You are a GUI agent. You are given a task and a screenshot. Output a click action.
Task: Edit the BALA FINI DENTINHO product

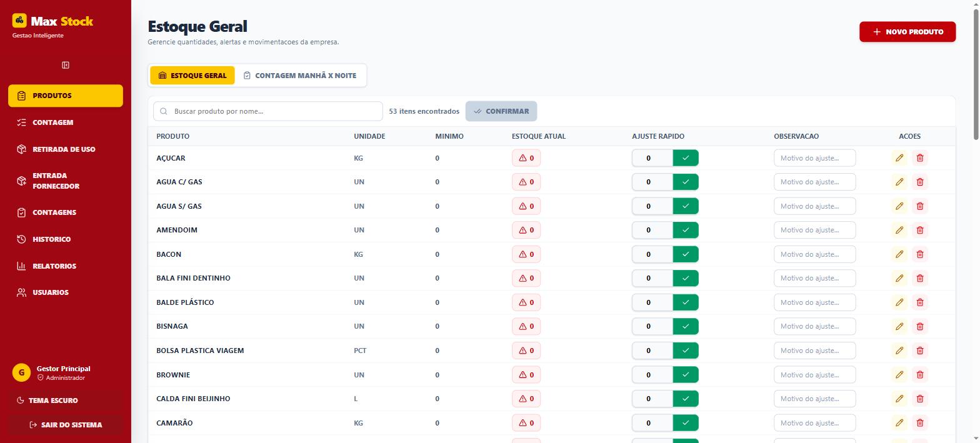pos(899,278)
